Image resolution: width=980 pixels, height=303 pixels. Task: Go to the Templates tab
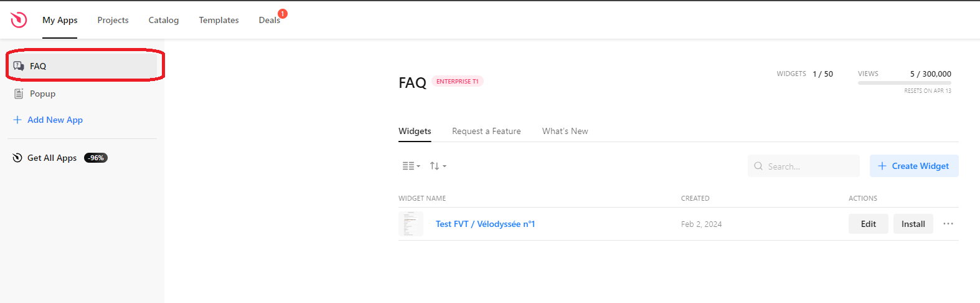coord(219,20)
